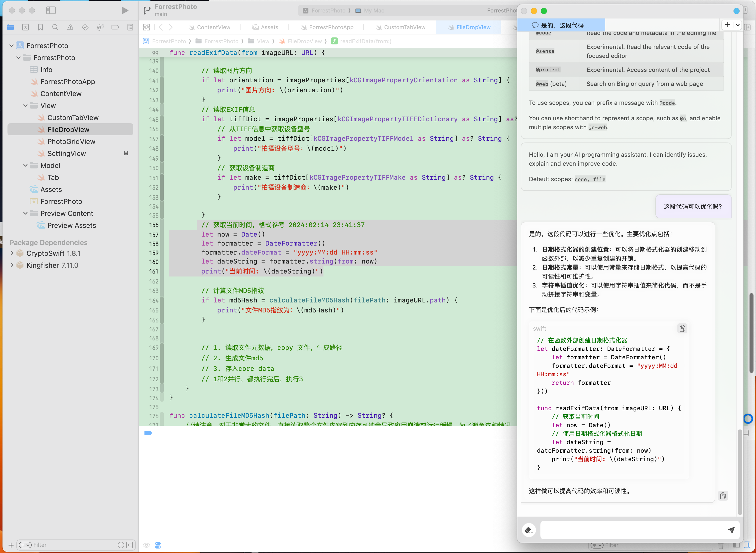Viewport: 756px width, 553px height.
Task: Toggle debug area breakpoint indicator
Action: coord(148,433)
